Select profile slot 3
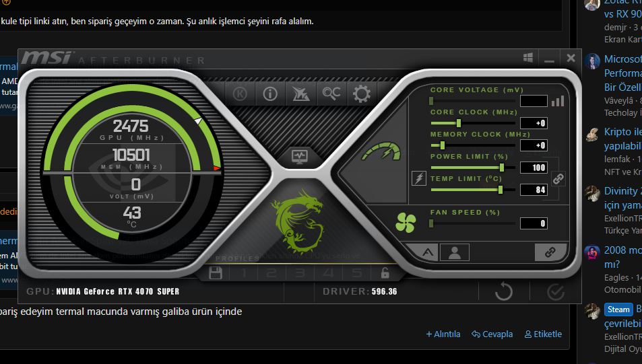The width and height of the screenshot is (642, 364). 300,272
